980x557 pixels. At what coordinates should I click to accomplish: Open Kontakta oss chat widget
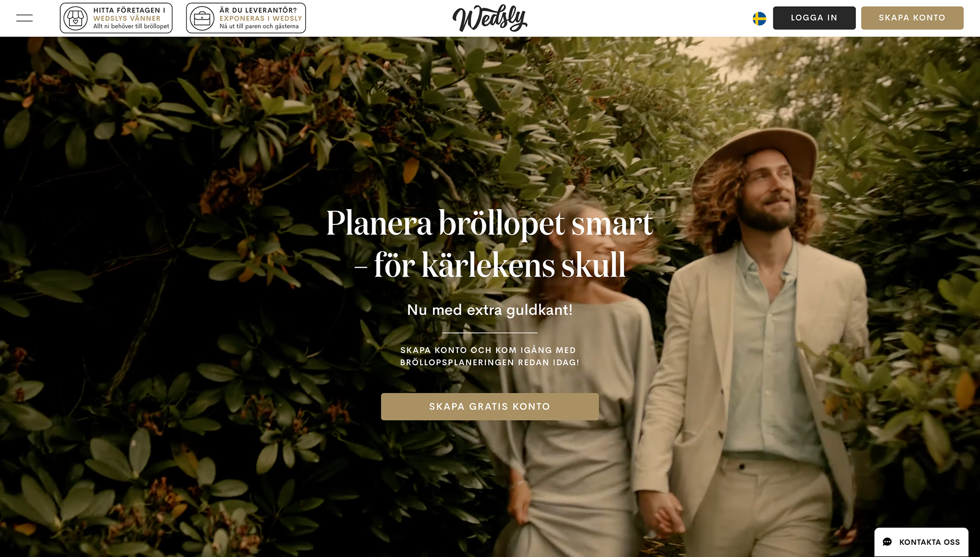921,542
